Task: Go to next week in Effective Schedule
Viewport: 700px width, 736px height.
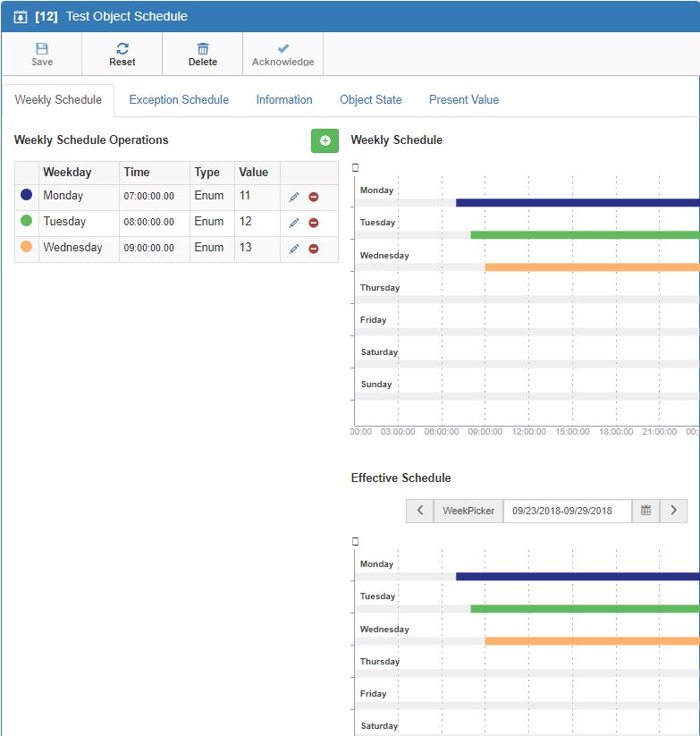Action: (673, 511)
